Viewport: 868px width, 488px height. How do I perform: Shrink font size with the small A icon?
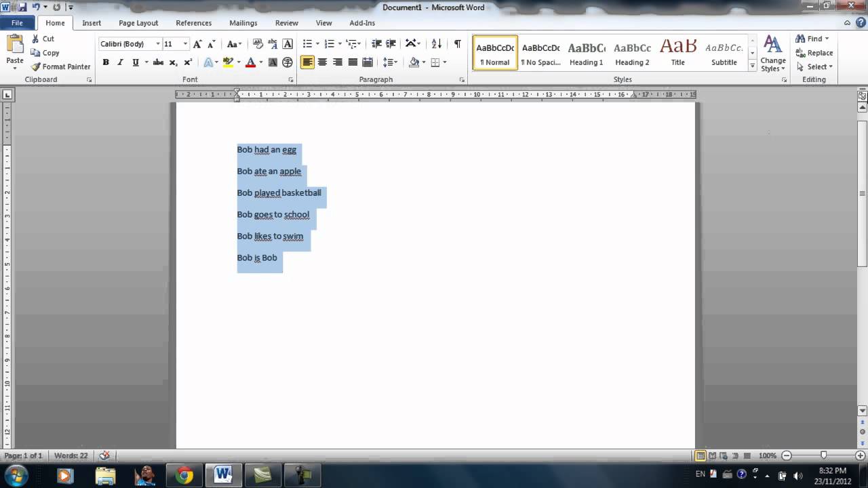tap(212, 44)
